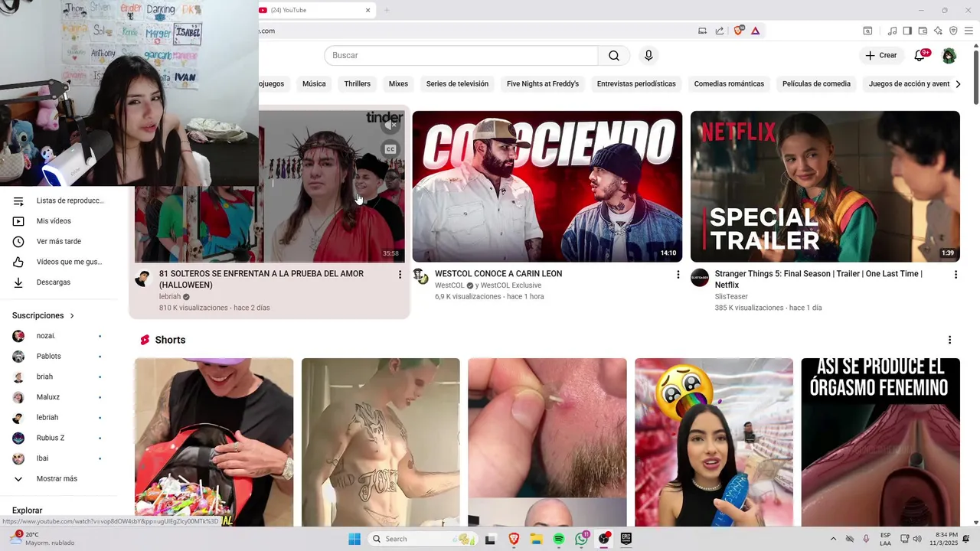Open the tab search icon in toolbar

coord(867,31)
